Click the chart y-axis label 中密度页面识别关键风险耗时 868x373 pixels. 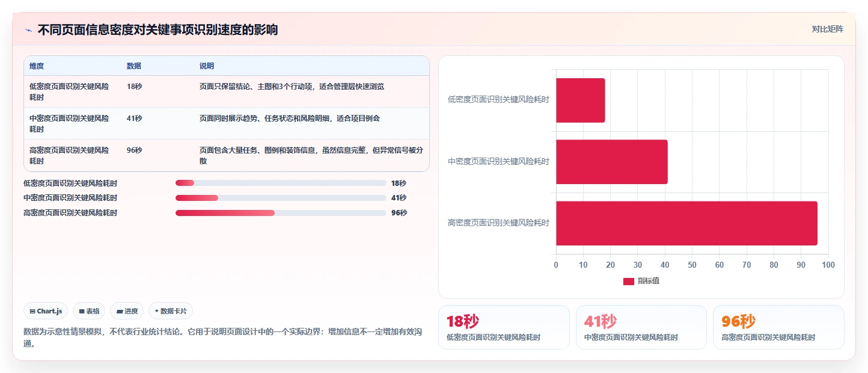click(498, 161)
